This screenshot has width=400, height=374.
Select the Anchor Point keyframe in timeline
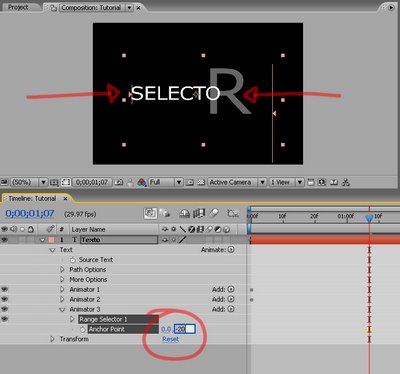[369, 329]
